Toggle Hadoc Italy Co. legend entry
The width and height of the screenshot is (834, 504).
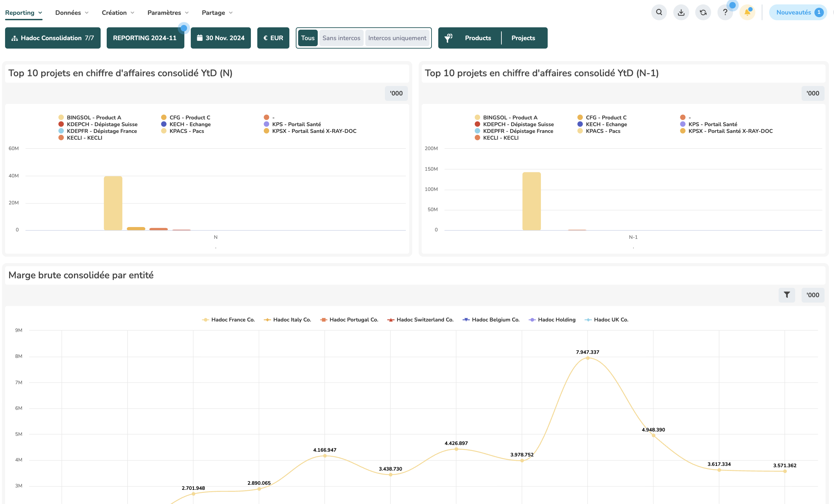[287, 320]
